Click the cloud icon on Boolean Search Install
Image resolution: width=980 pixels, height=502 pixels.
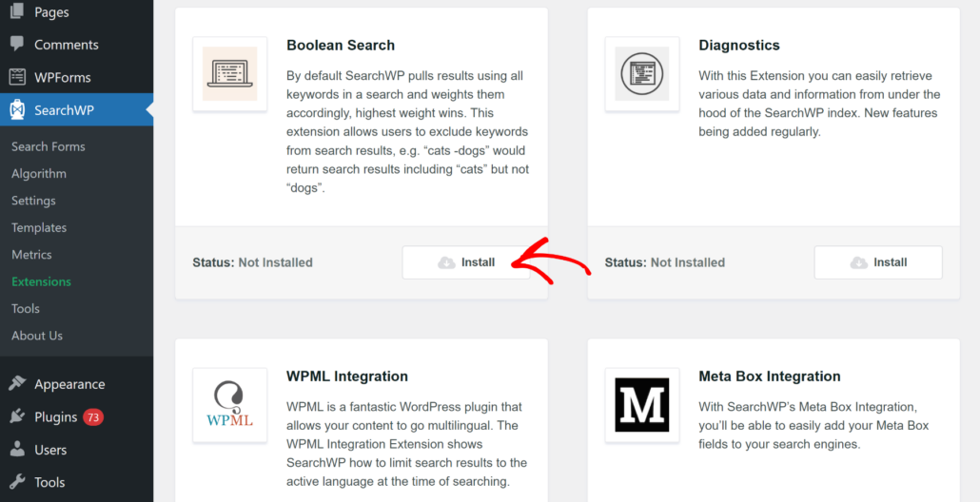(x=446, y=262)
